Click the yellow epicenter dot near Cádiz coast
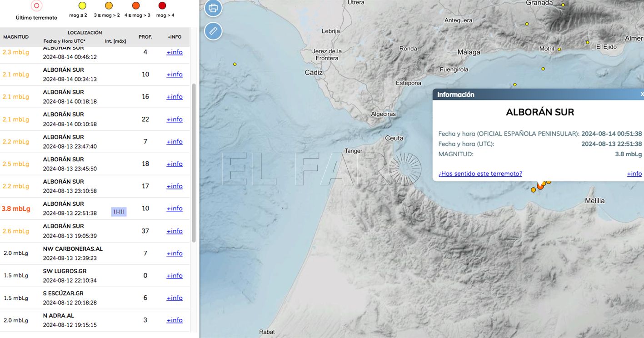 click(235, 64)
